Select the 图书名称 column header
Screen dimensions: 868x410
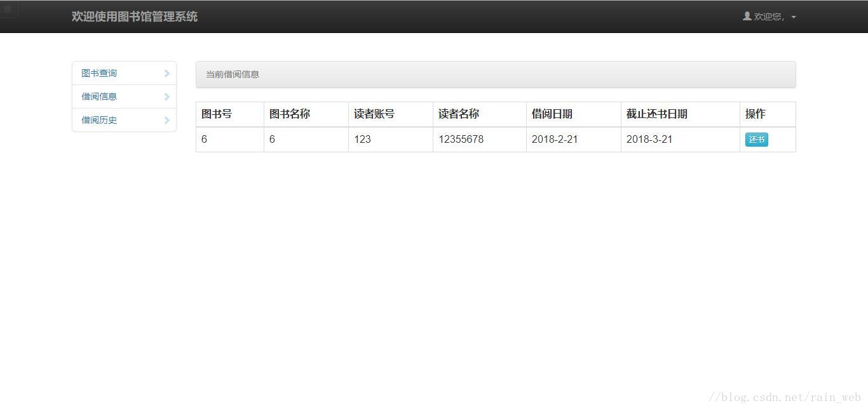click(306, 114)
